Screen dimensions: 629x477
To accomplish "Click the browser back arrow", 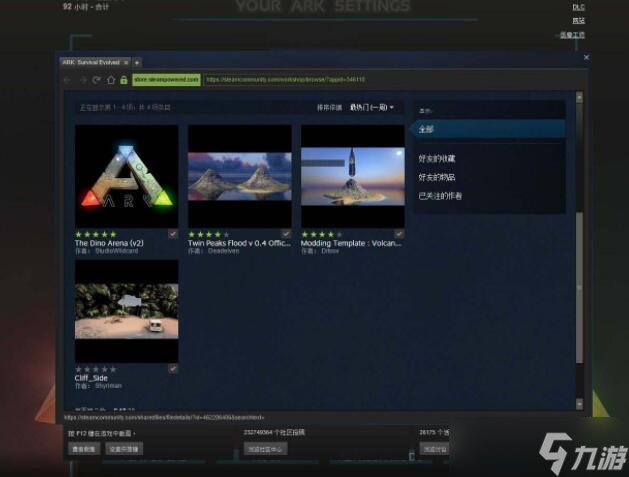I will [69, 80].
